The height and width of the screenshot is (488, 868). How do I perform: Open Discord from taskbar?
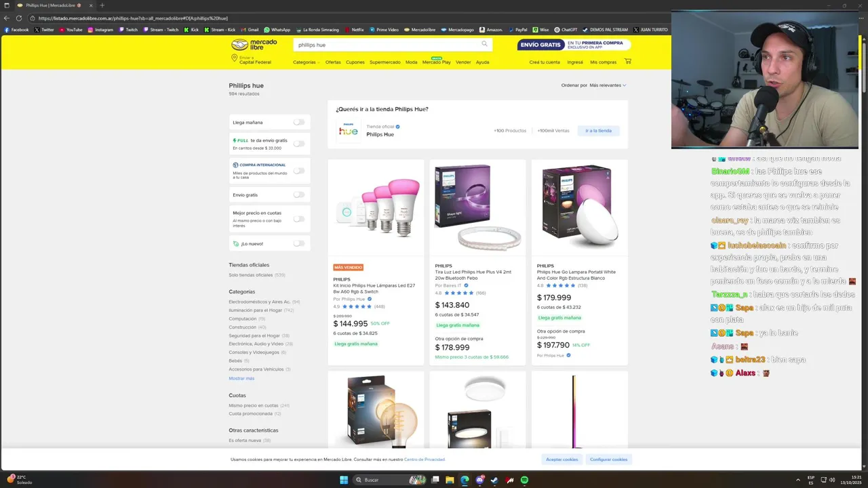click(479, 480)
